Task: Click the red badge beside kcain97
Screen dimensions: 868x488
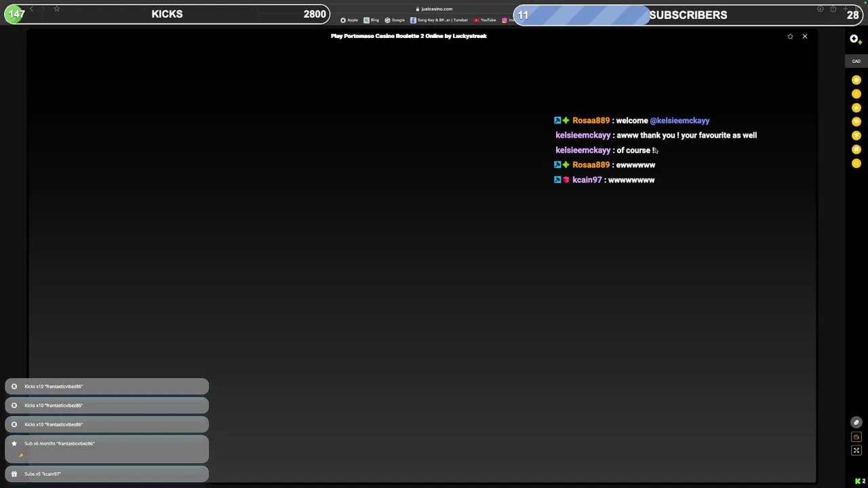Action: [566, 180]
